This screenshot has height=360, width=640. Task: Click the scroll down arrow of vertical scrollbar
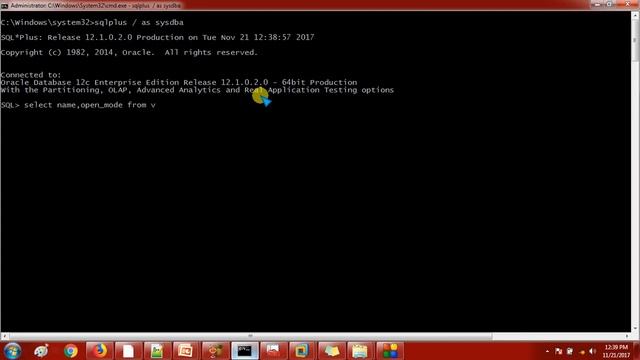pyautogui.click(x=635, y=328)
